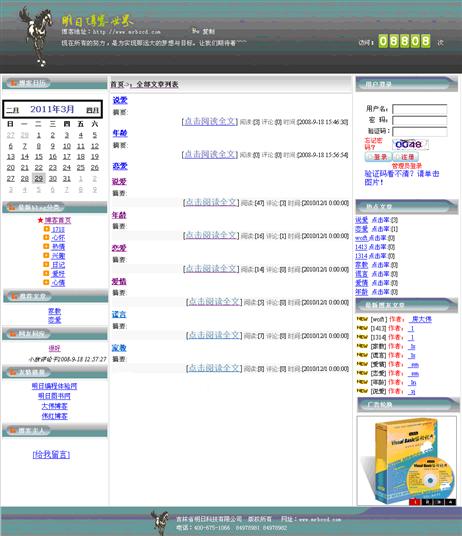Click the 验证码 verification code field
The width and height of the screenshot is (462, 536).
(420, 132)
